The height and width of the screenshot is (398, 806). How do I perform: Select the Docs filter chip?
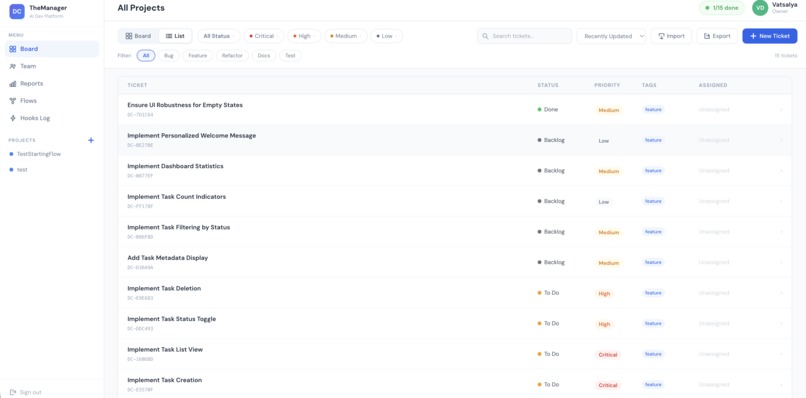(264, 56)
